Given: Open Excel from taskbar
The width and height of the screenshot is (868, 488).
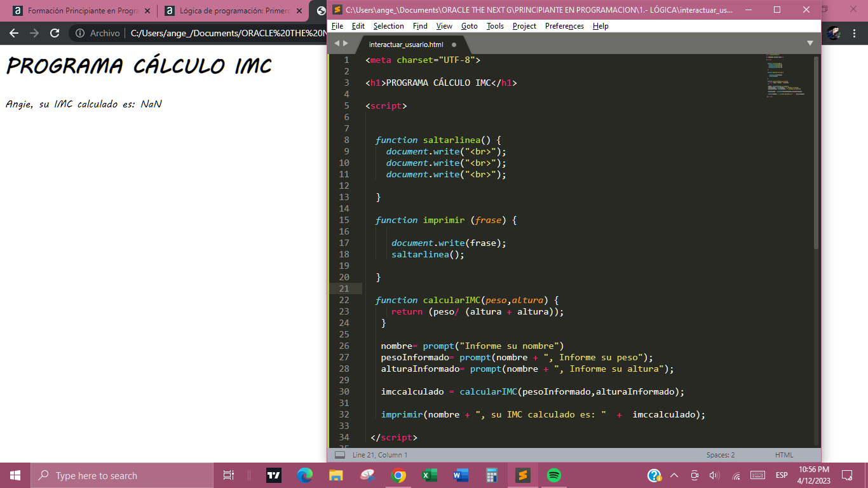Looking at the screenshot, I should 430,475.
